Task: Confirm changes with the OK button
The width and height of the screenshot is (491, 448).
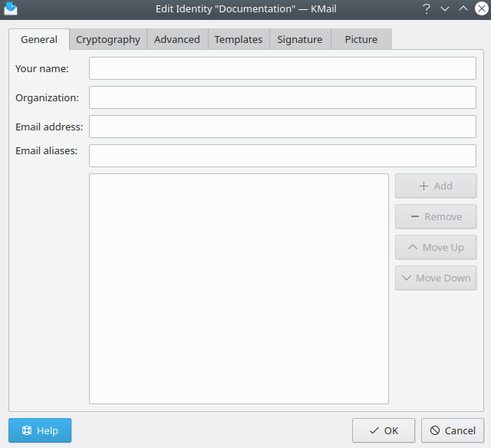Action: pyautogui.click(x=384, y=430)
